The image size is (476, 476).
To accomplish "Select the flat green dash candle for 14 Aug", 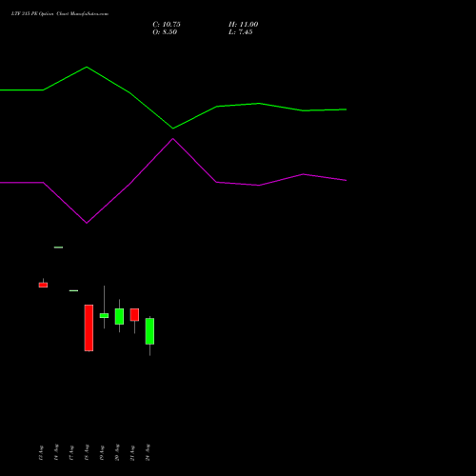I will click(x=58, y=248).
